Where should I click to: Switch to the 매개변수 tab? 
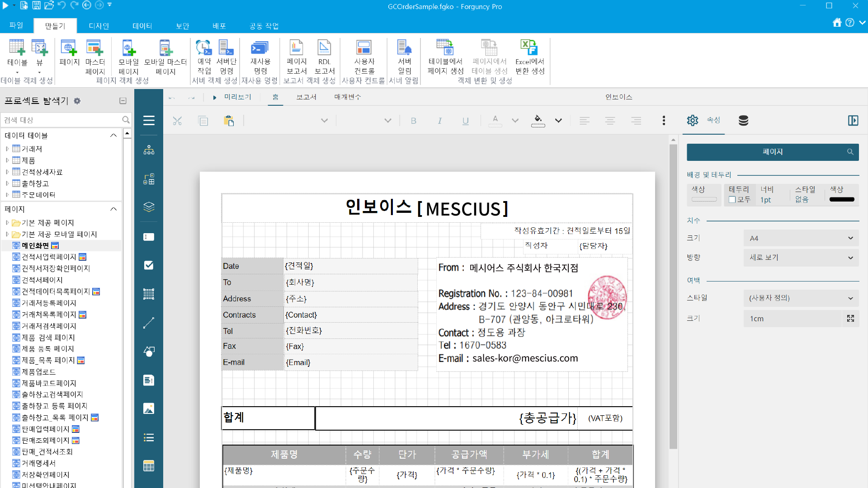[348, 97]
